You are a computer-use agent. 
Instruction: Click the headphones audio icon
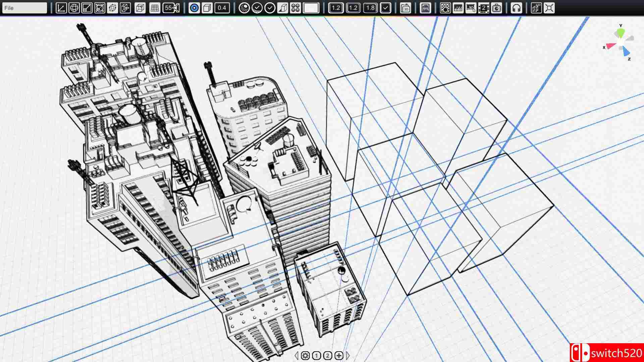point(516,8)
